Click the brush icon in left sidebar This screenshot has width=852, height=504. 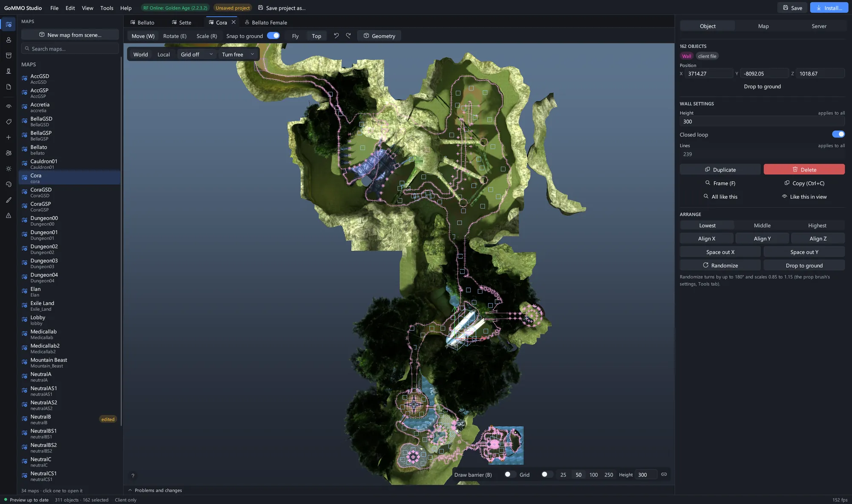point(9,200)
